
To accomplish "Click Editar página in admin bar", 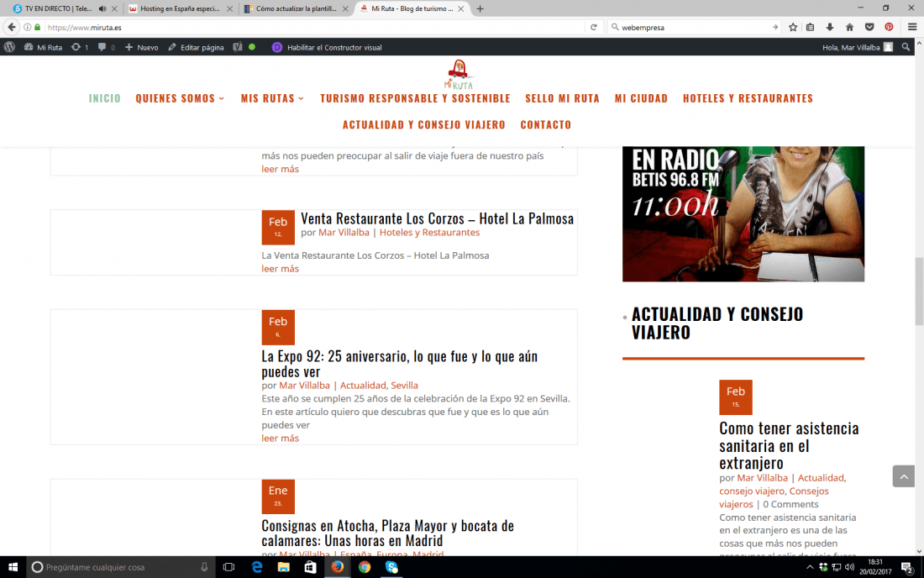I will point(196,47).
